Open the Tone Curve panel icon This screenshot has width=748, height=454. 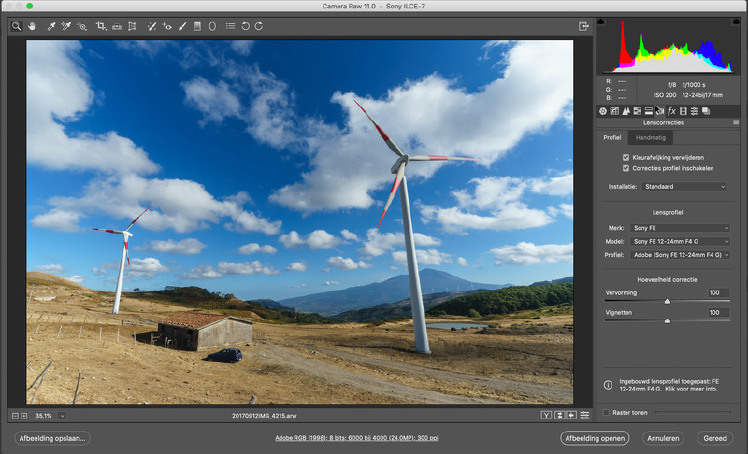click(x=614, y=111)
